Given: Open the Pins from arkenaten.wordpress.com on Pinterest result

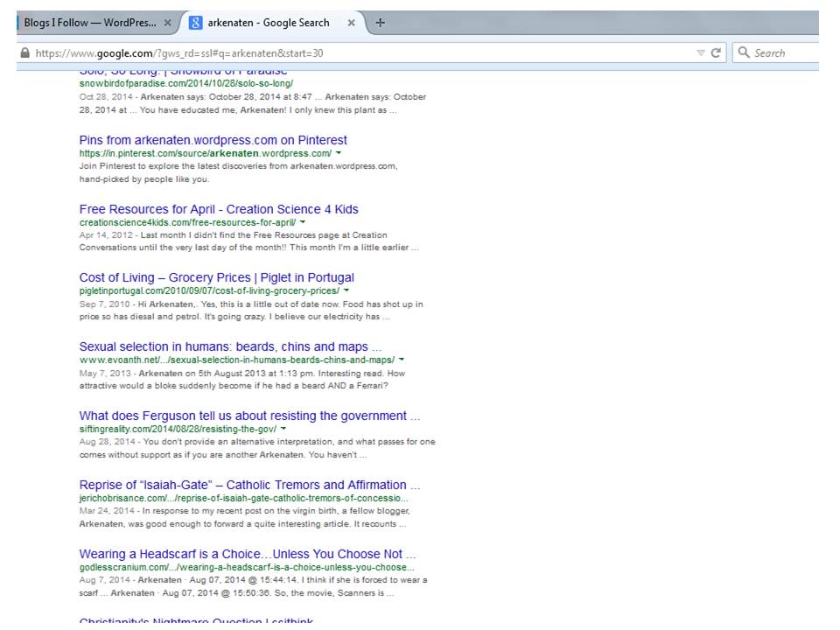Looking at the screenshot, I should [x=213, y=140].
